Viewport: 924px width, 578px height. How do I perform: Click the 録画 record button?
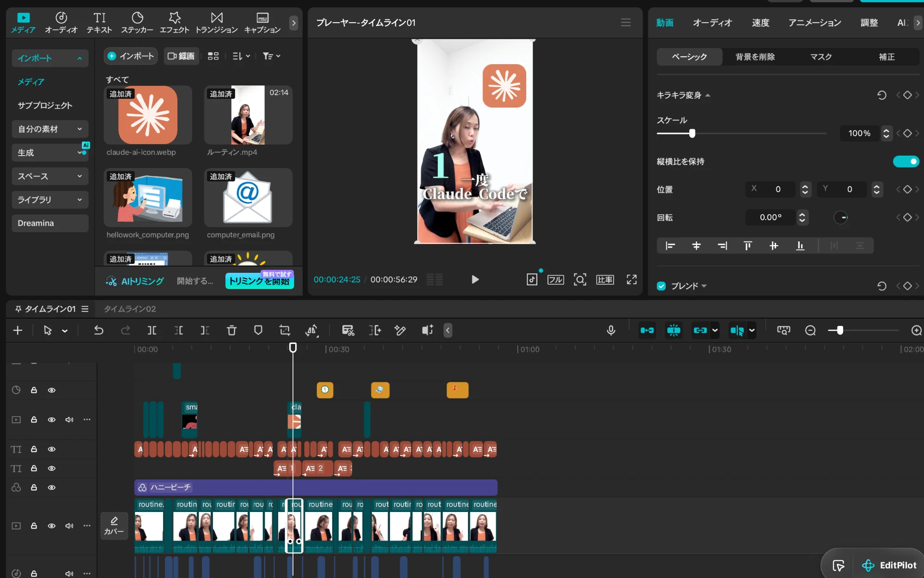pyautogui.click(x=181, y=56)
